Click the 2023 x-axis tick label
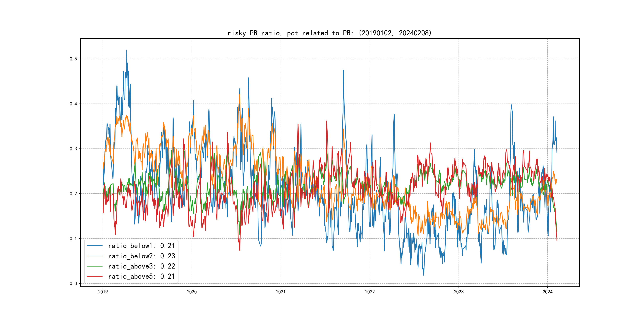This screenshot has height=322, width=644. tap(459, 292)
